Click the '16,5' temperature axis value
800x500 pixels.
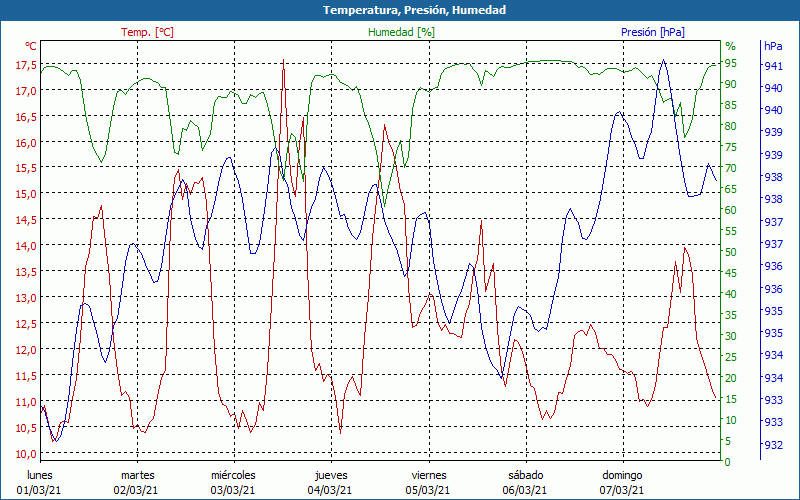pyautogui.click(x=26, y=117)
